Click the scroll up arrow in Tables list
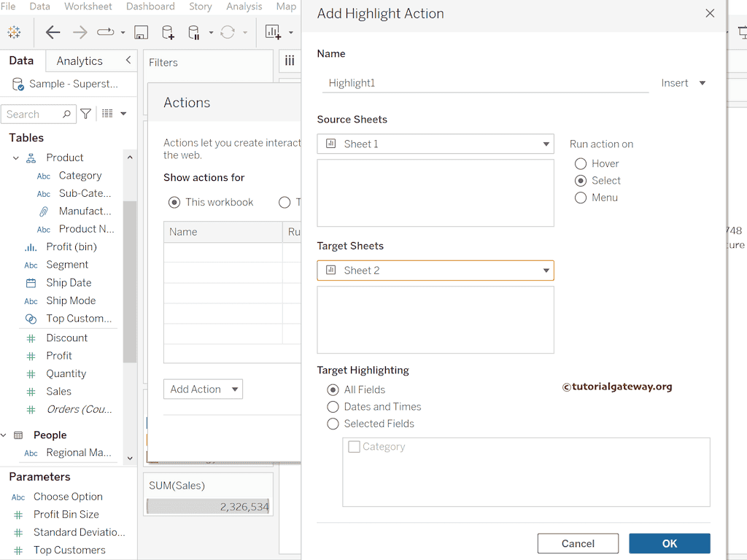747x560 pixels. point(130,157)
